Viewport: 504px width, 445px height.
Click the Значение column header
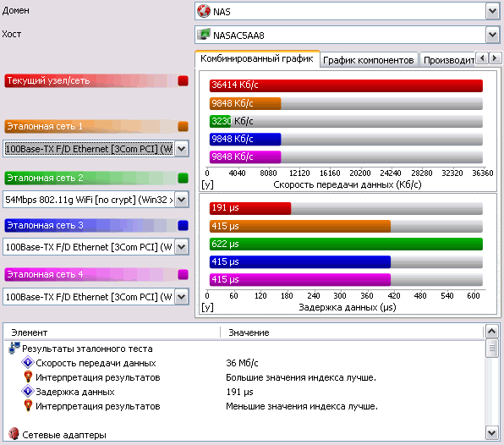click(x=249, y=332)
